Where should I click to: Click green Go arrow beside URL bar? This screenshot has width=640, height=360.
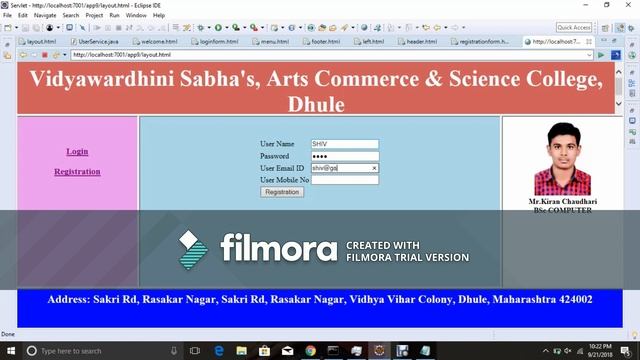601,55
